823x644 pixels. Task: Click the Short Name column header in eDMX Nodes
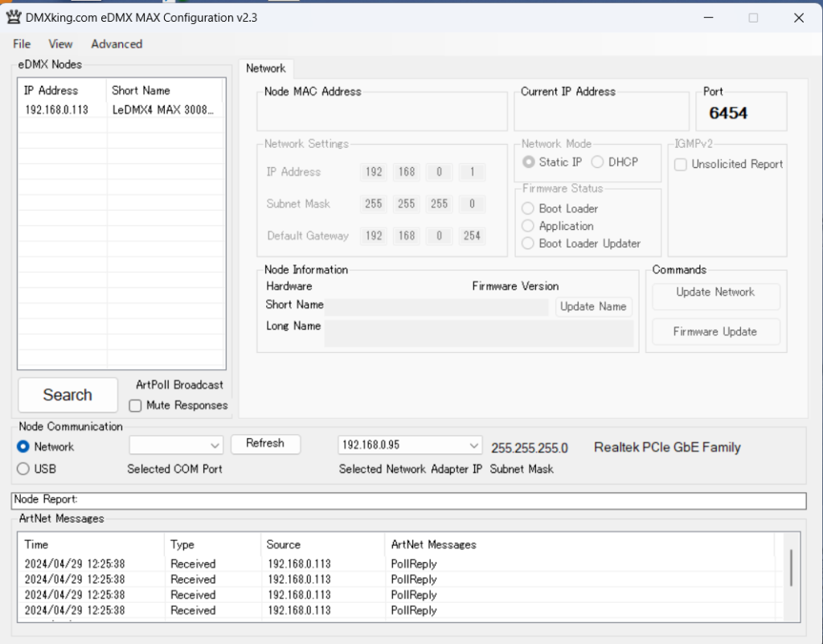pos(164,90)
